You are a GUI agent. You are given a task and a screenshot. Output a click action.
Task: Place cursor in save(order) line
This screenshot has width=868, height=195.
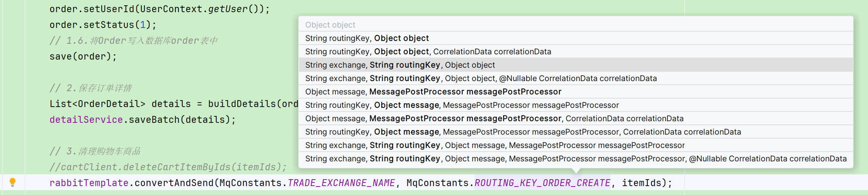(x=83, y=56)
